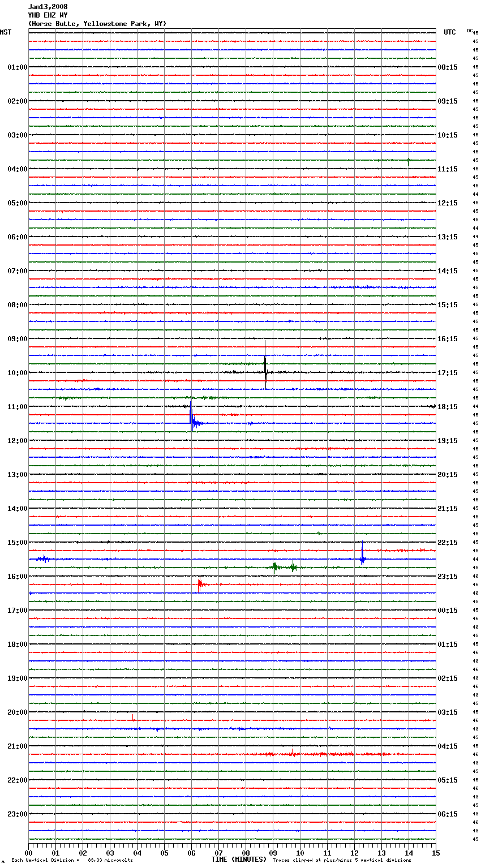
Task: Click the 03 minute tick label
Action: click(x=110, y=853)
